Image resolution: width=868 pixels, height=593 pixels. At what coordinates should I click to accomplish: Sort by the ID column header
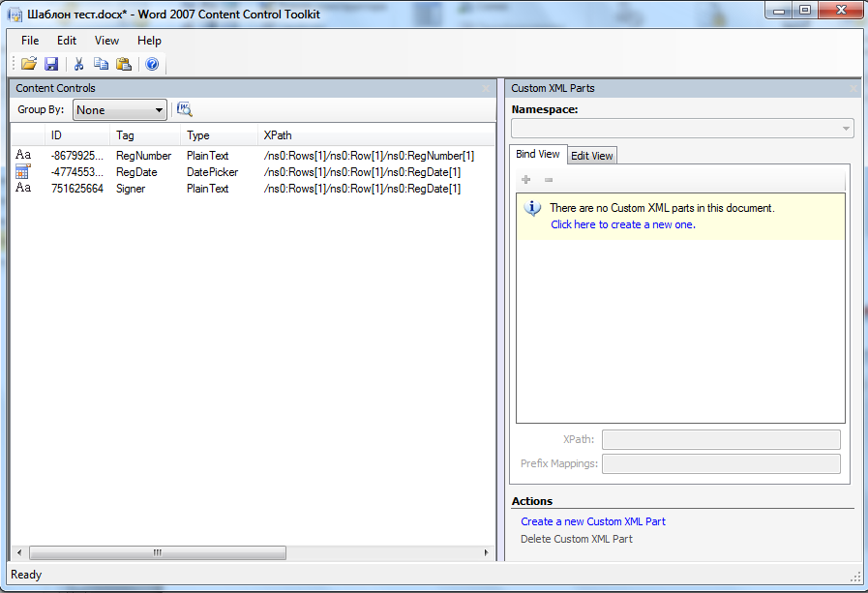coord(77,135)
